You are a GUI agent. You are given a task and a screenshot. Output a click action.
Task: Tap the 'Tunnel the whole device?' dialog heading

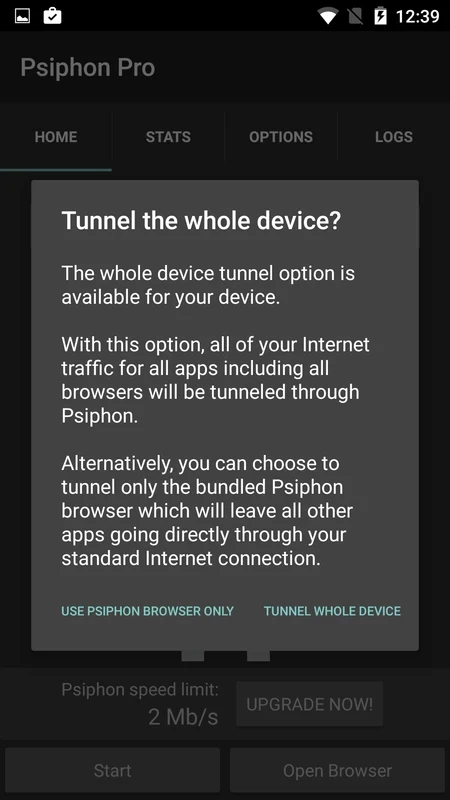pyautogui.click(x=201, y=221)
